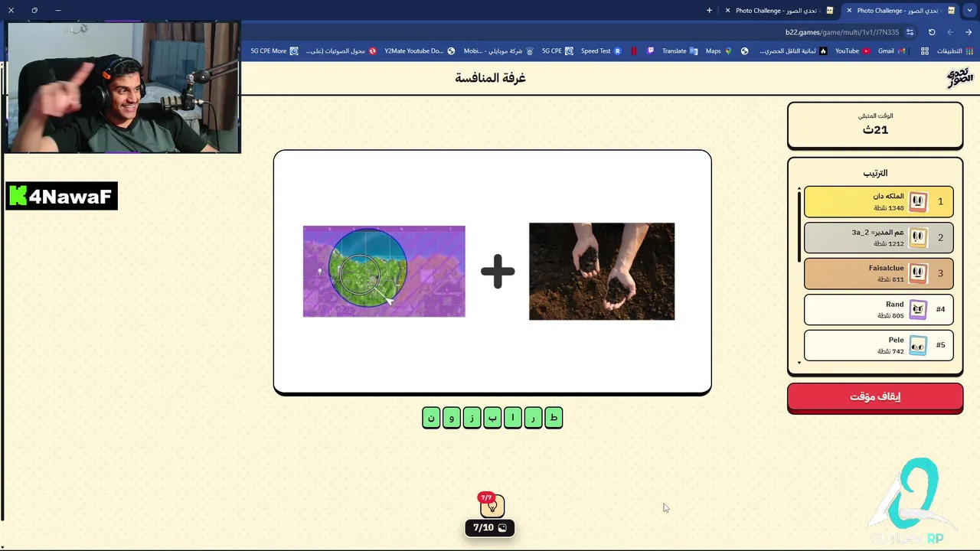This screenshot has height=551, width=980.
Task: Select third-place player Faisalclue row
Action: 879,273
